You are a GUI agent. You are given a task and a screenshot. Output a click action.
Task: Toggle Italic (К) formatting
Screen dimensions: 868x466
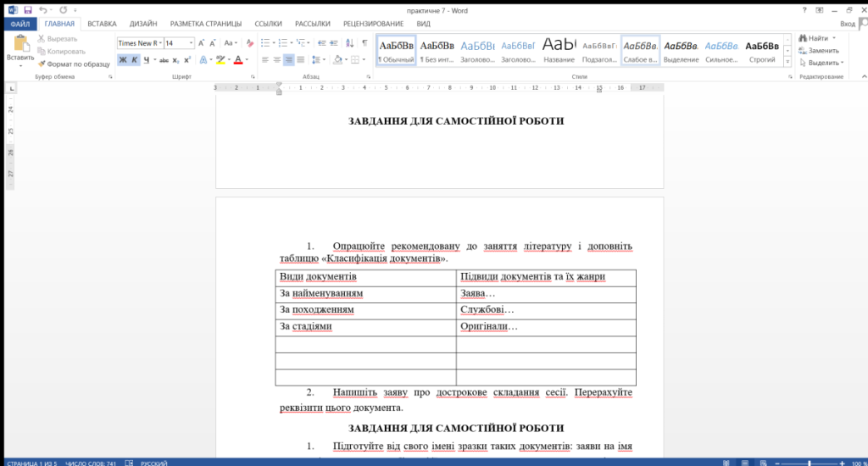click(x=134, y=60)
